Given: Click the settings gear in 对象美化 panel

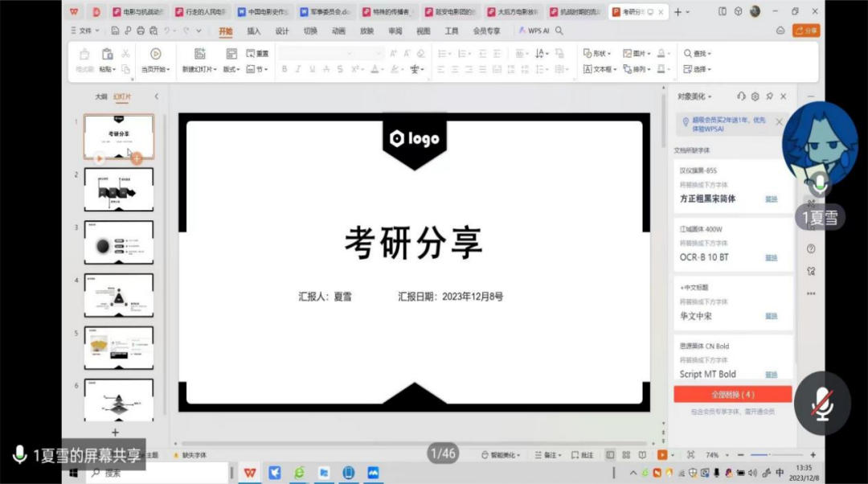Looking at the screenshot, I should coord(755,96).
